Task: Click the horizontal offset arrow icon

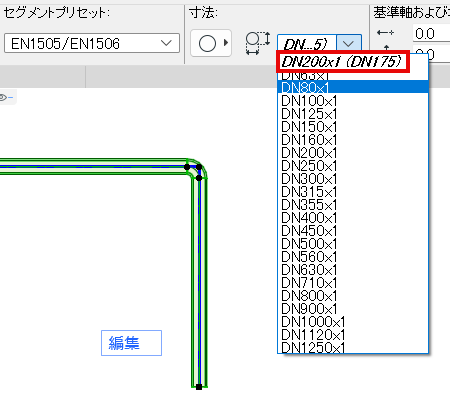Action: [385, 33]
